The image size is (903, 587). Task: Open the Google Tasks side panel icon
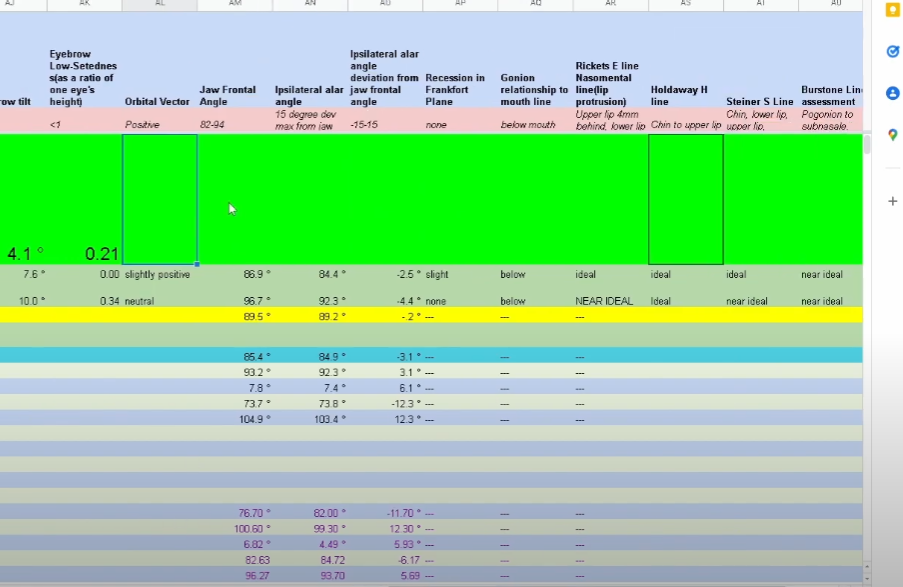(892, 51)
